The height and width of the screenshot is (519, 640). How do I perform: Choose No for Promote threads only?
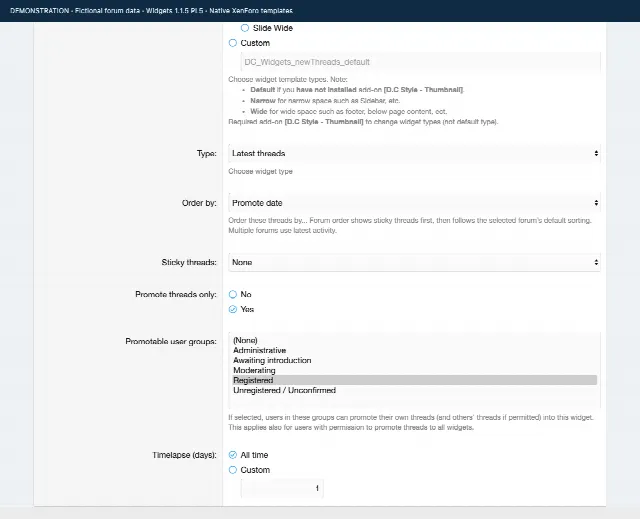click(233, 294)
